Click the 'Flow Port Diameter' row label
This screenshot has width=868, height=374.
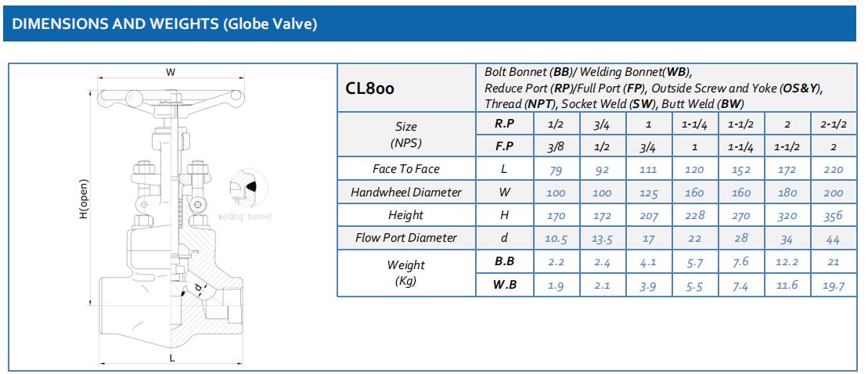[x=405, y=238]
